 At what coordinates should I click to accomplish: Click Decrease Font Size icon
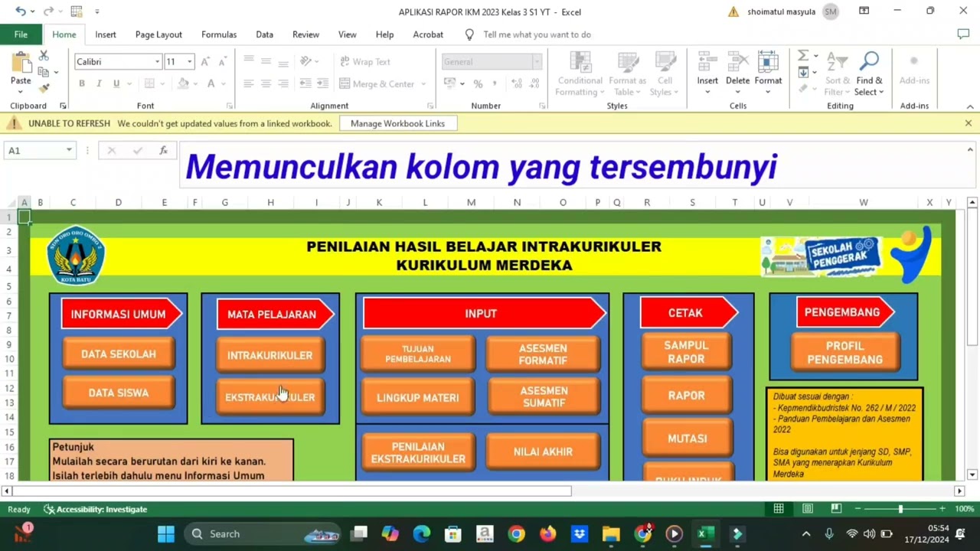[x=222, y=62]
